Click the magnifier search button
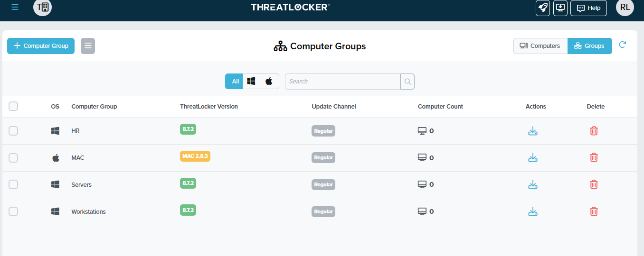Image resolution: width=644 pixels, height=256 pixels. pyautogui.click(x=407, y=82)
